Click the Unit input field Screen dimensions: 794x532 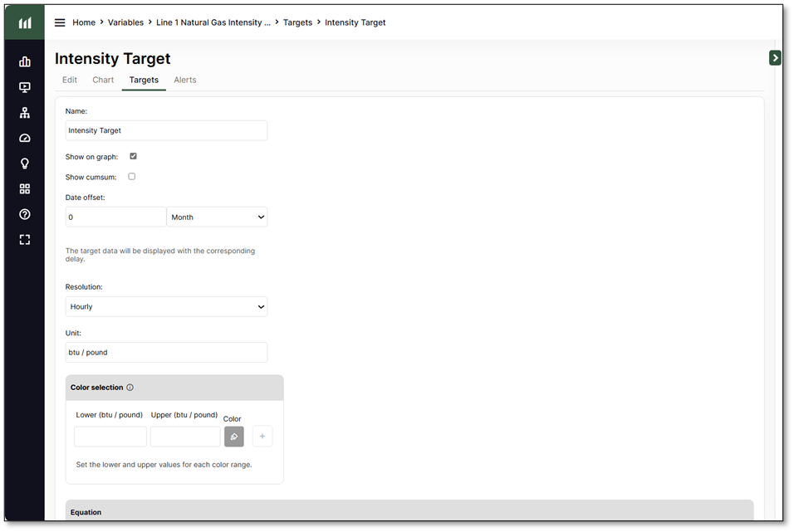tap(167, 352)
